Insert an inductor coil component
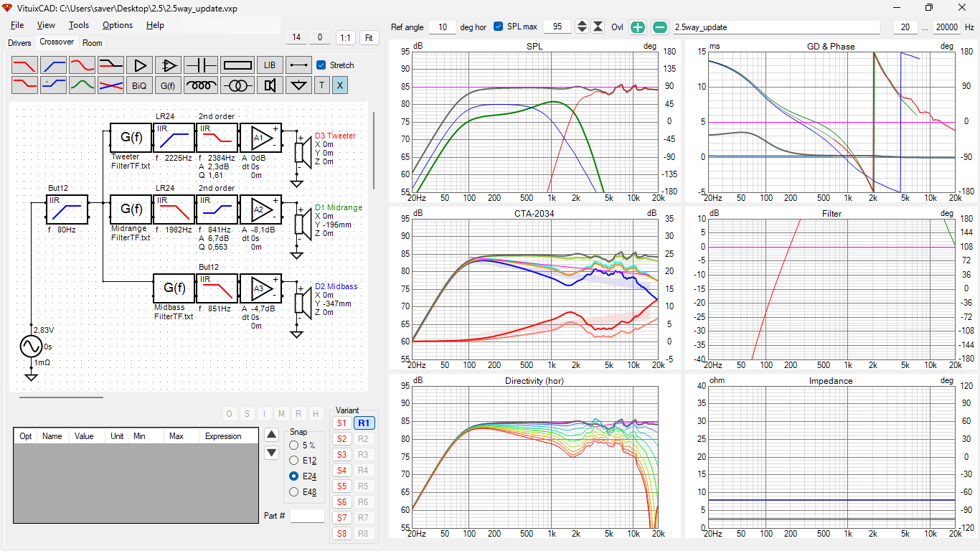 pos(201,85)
